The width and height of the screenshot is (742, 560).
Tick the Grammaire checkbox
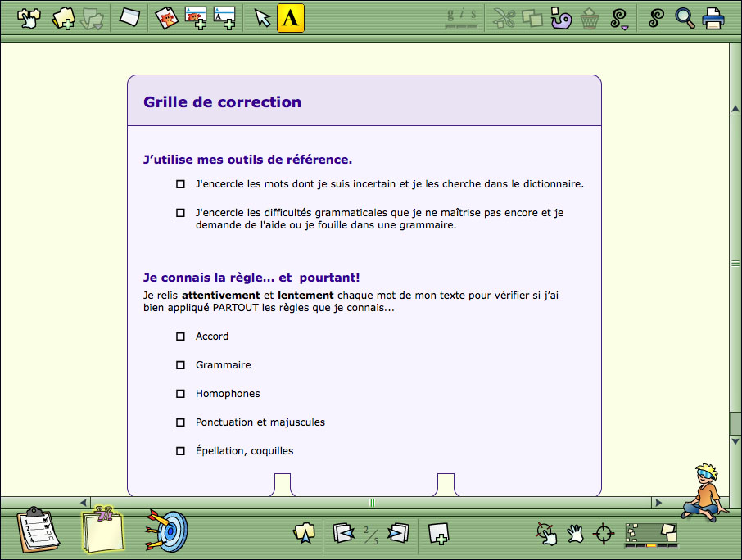pyautogui.click(x=180, y=365)
